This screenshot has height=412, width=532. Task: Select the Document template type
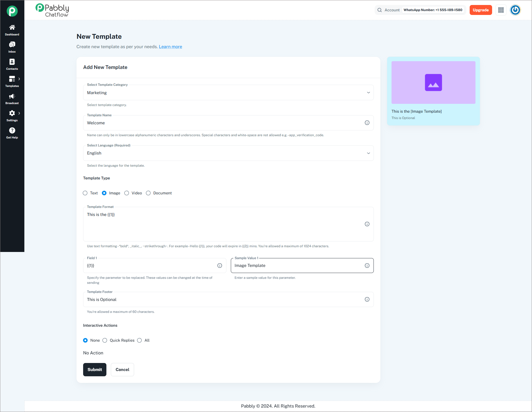pyautogui.click(x=148, y=193)
